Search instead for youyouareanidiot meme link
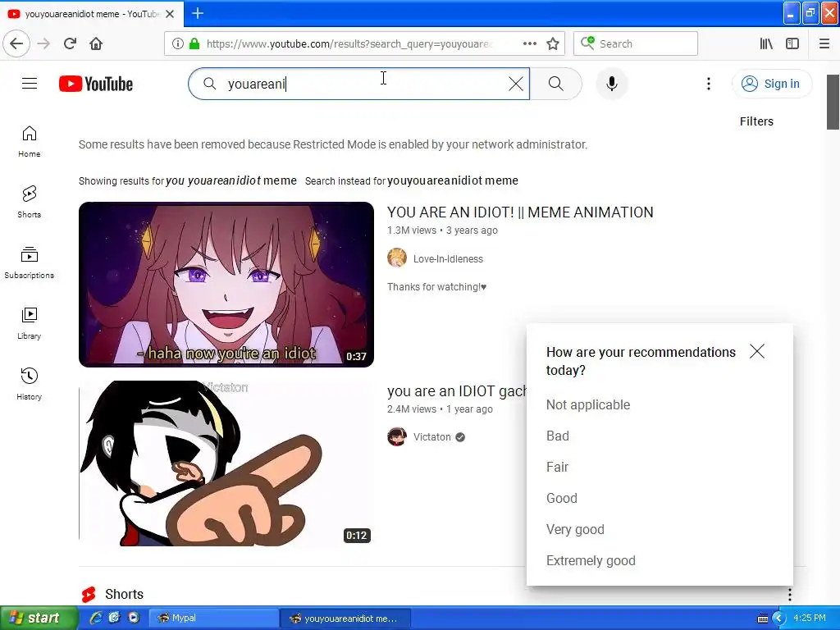This screenshot has width=840, height=630. (x=453, y=181)
